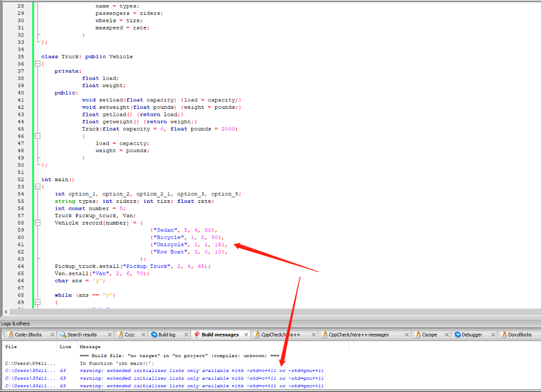This screenshot has width=541, height=392.
Task: Click the Truck constructor signature on line 45
Action: [160, 129]
